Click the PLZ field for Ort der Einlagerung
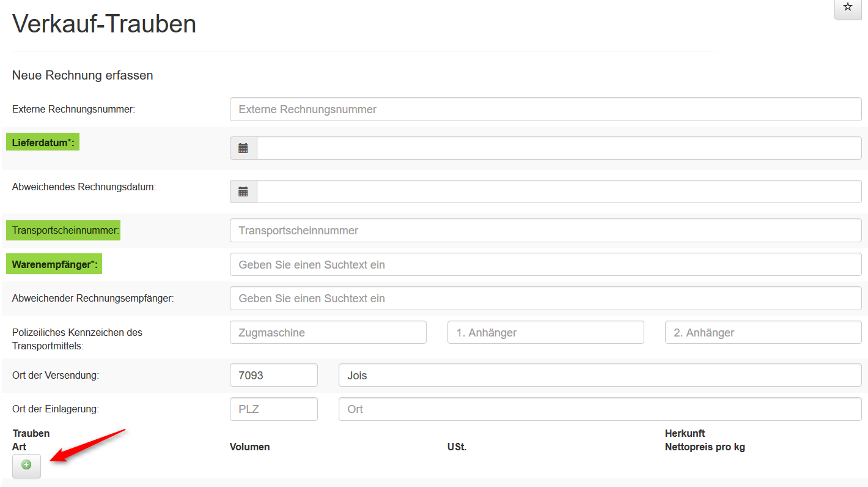Image resolution: width=868 pixels, height=487 pixels. coord(273,409)
